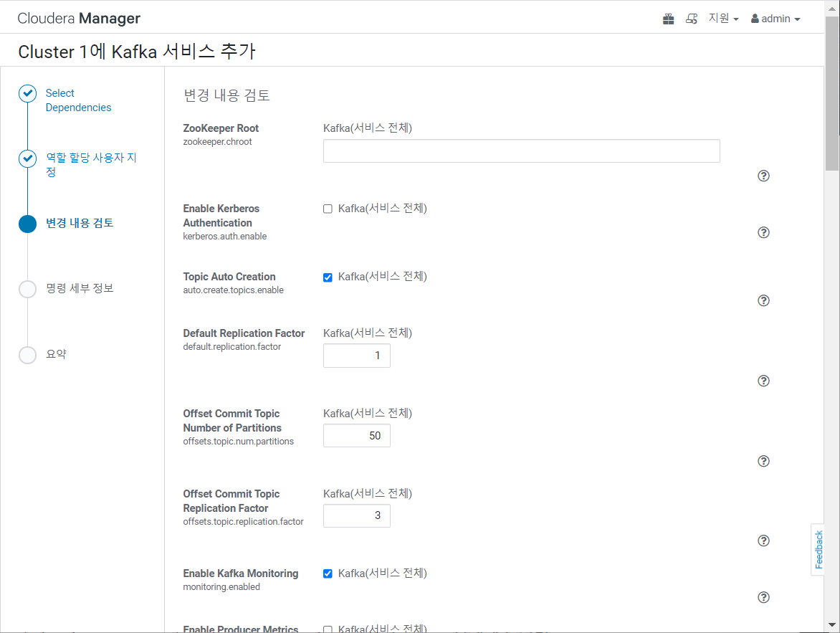Open the 지원 dropdown menu
The image size is (840, 633).
pyautogui.click(x=723, y=19)
